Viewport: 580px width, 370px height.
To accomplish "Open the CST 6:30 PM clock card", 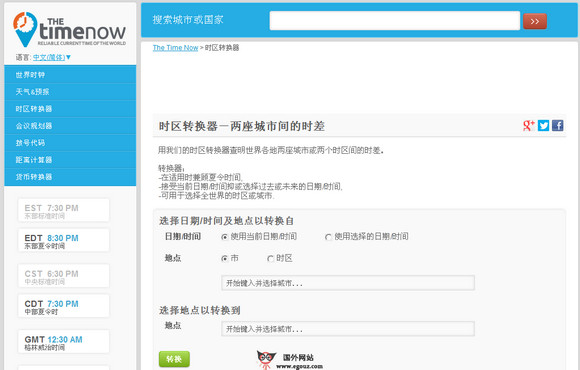I will tap(64, 276).
